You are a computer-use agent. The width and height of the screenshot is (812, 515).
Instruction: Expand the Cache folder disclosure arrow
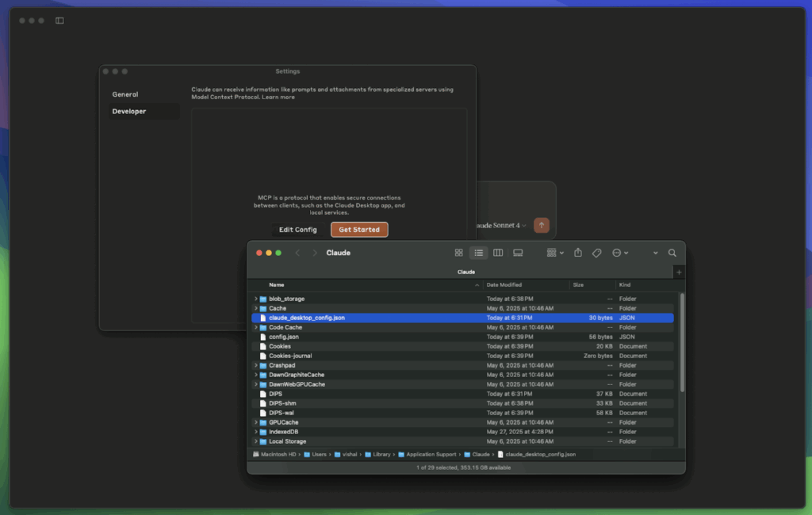(256, 308)
